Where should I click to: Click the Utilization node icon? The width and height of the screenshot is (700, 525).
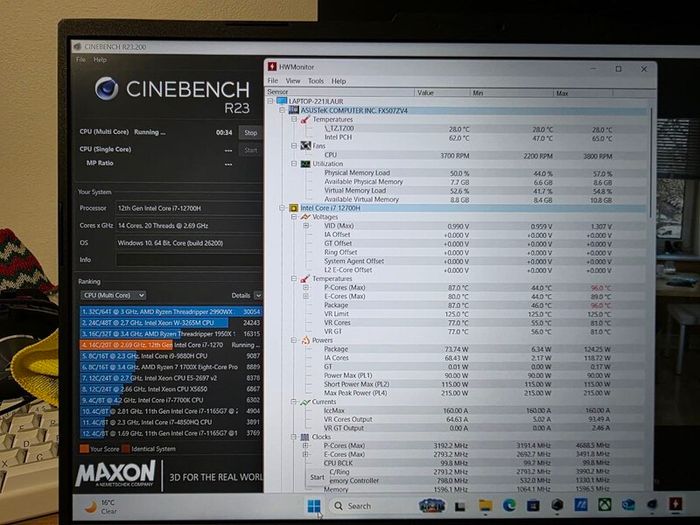(305, 163)
